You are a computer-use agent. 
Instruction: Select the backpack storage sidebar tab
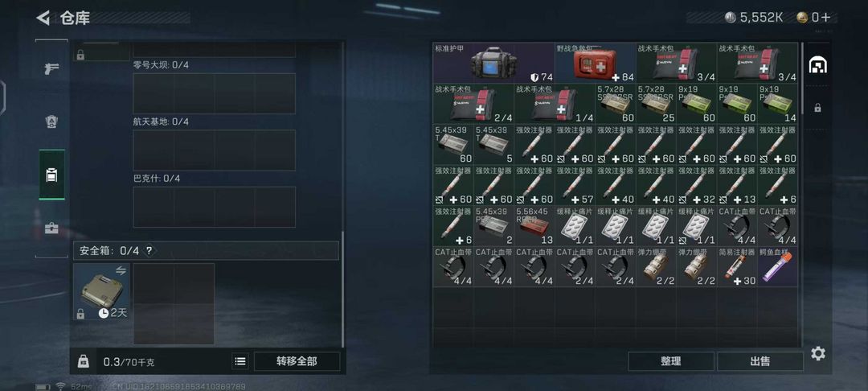[x=51, y=175]
